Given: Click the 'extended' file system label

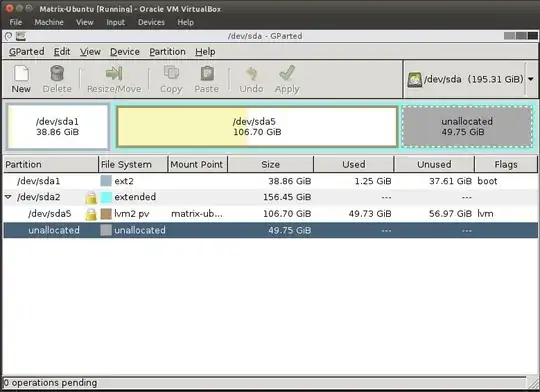Looking at the screenshot, I should click(x=135, y=197).
